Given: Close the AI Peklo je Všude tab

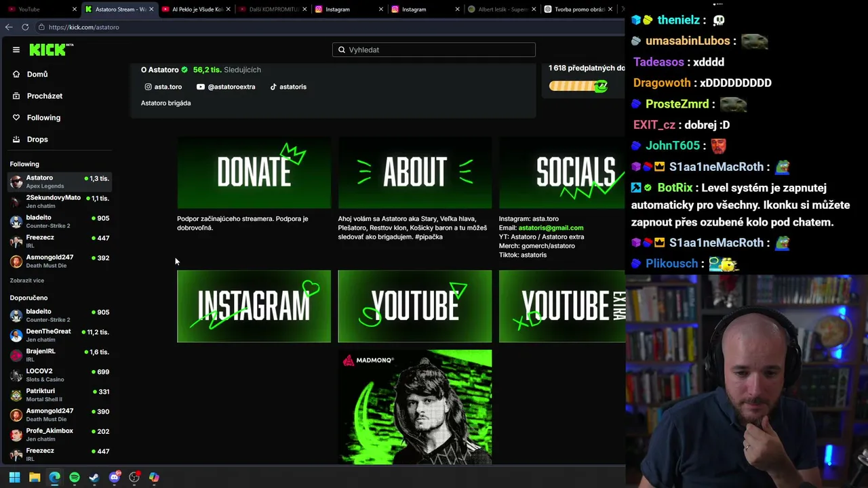Looking at the screenshot, I should coord(228,9).
